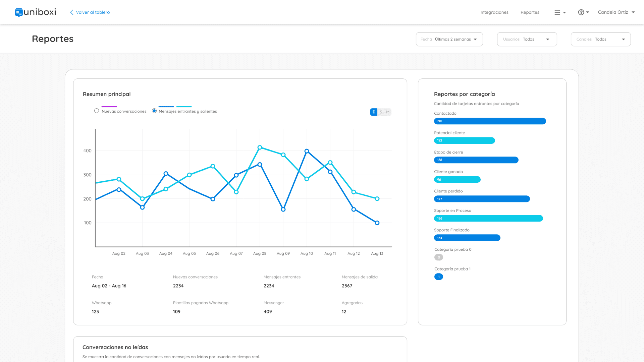Open the Reportes navigation item
Screen dimensions: 644x362
coord(530,12)
